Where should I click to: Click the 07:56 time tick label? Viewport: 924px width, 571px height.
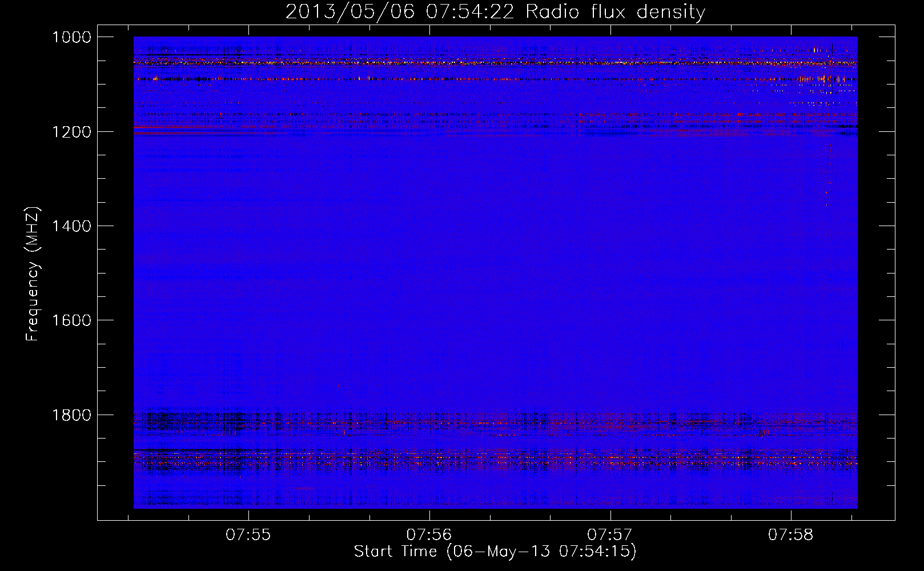click(429, 535)
